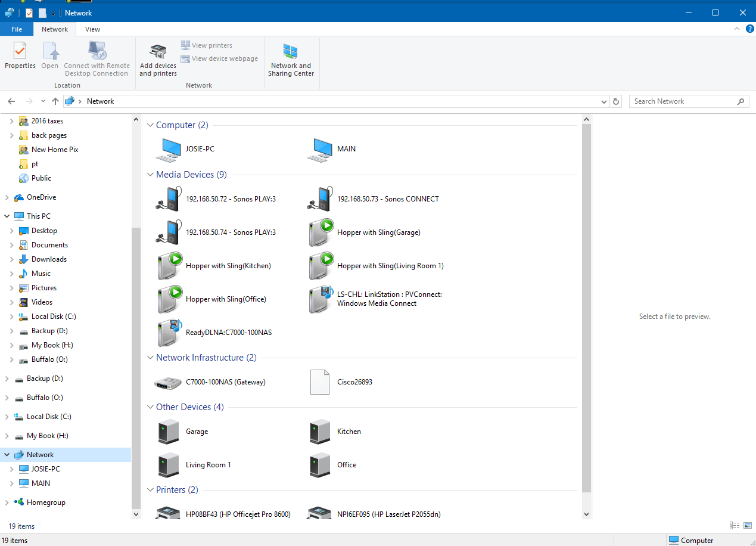Open Network and Sharing Center

point(291,60)
